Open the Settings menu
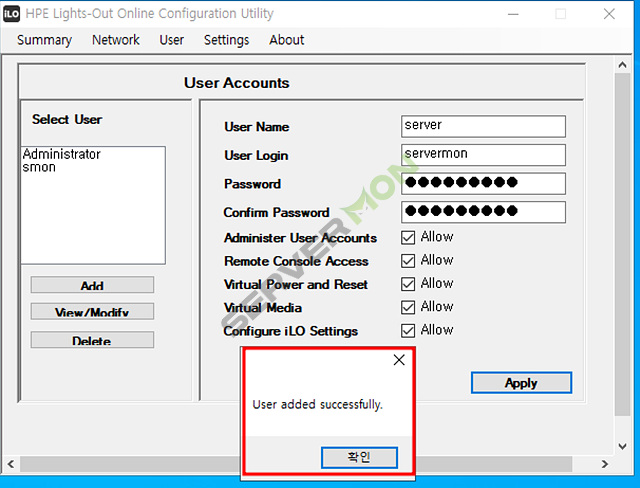The height and width of the screenshot is (488, 640). tap(227, 40)
